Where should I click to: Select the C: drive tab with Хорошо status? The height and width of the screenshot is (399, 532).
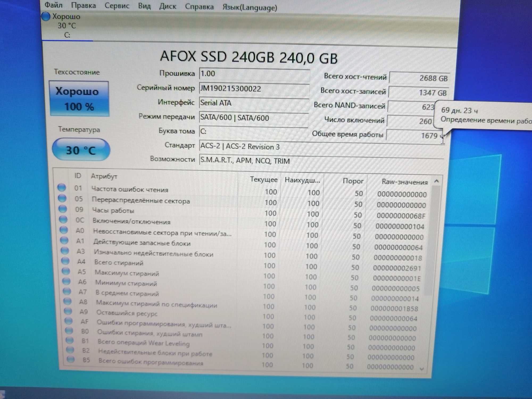[x=67, y=26]
